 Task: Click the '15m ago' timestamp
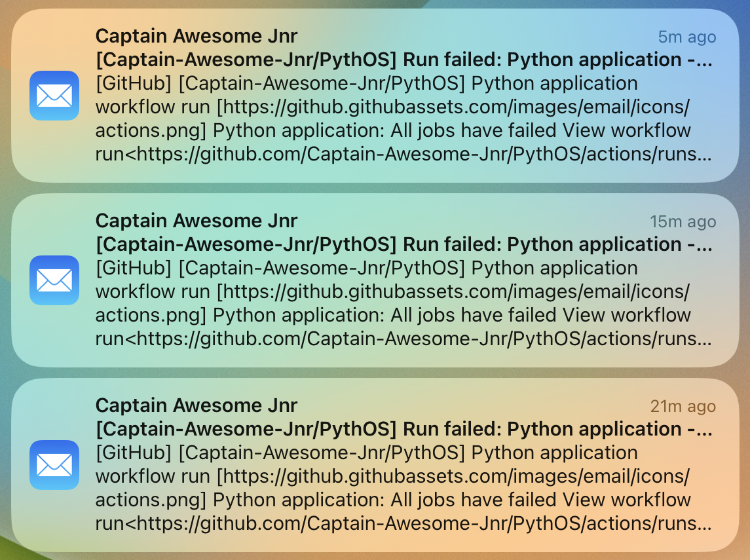click(683, 221)
